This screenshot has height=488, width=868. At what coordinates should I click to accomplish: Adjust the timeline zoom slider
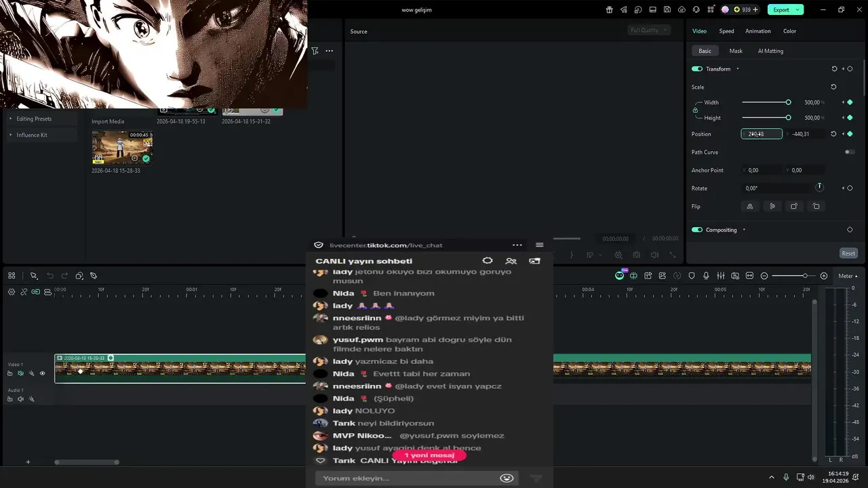click(x=793, y=276)
